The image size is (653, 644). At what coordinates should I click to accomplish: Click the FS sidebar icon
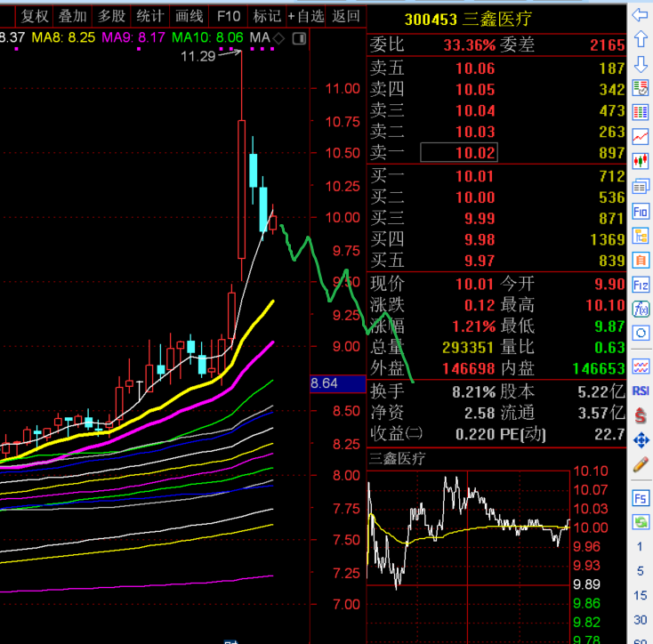(x=640, y=498)
